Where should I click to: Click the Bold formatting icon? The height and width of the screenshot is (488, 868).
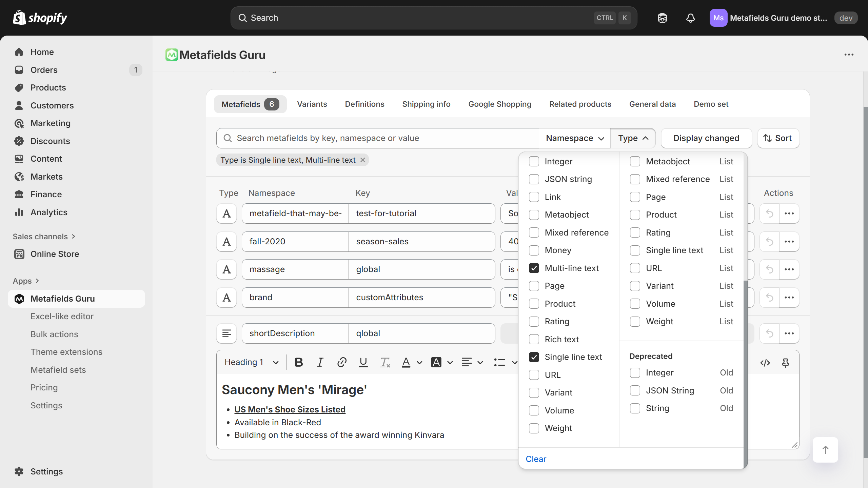coord(299,362)
